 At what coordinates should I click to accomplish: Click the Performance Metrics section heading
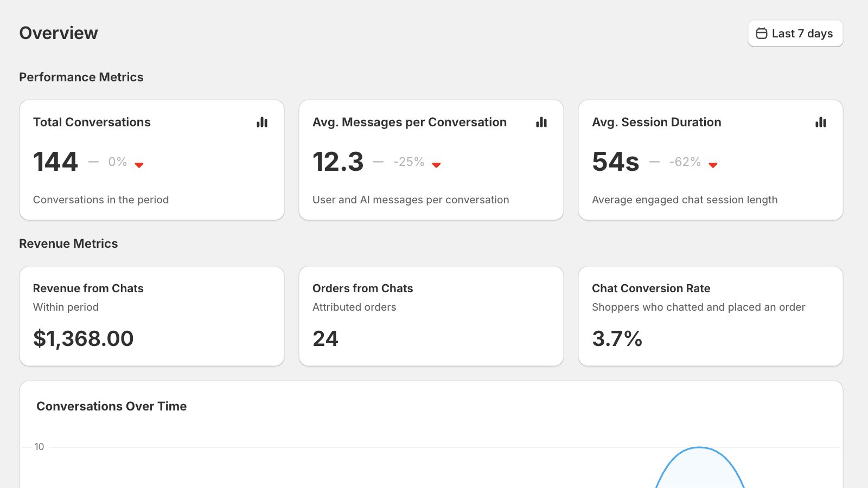(x=81, y=77)
